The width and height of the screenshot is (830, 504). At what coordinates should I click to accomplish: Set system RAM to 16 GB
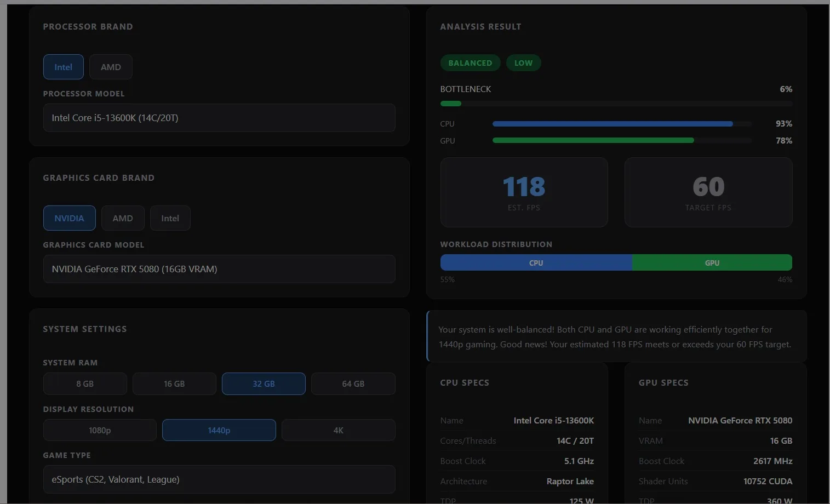(x=174, y=383)
